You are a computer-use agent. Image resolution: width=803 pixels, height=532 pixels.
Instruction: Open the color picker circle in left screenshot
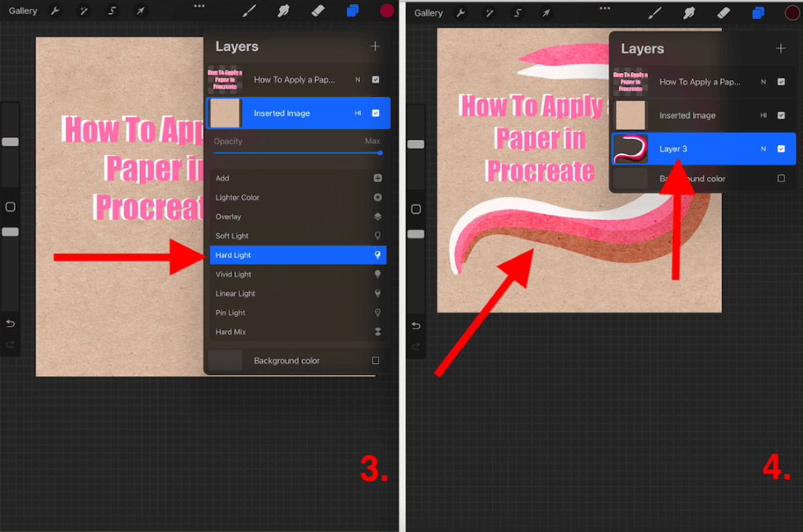click(387, 10)
